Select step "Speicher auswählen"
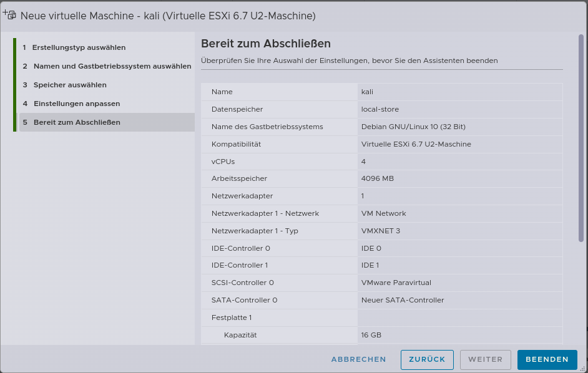Screen dimensions: 588x373 point(69,84)
